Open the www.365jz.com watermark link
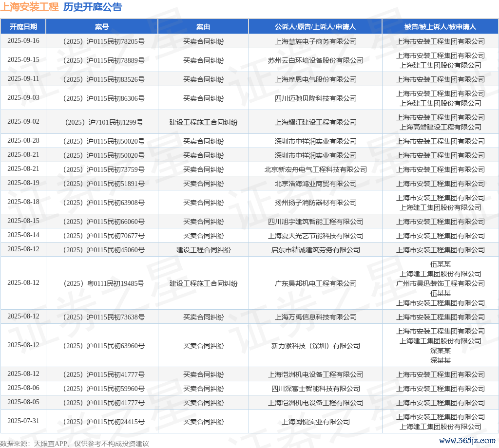Image resolution: width=499 pixels, height=448 pixels. click(x=467, y=441)
